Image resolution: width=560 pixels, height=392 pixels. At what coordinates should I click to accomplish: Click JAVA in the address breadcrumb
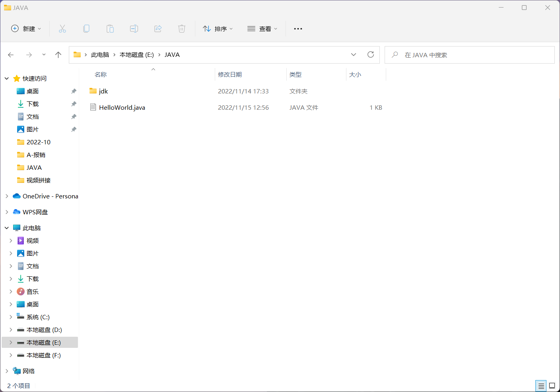pyautogui.click(x=172, y=55)
